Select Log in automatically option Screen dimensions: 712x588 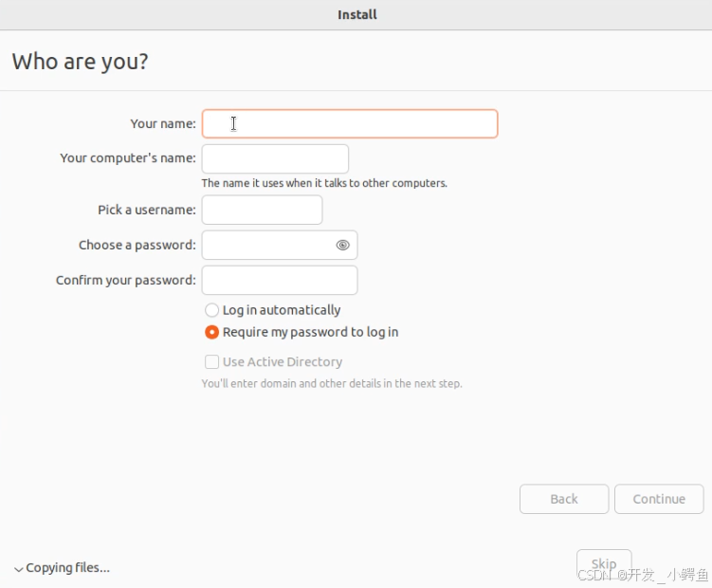coord(211,310)
